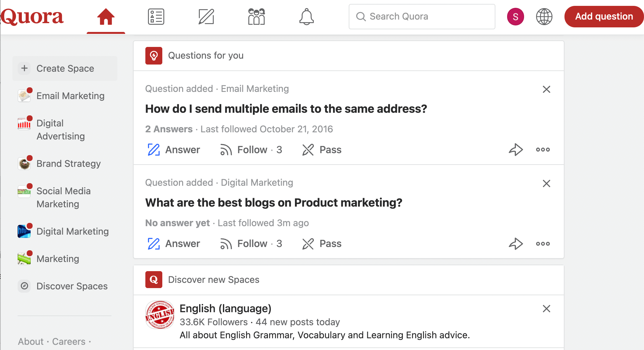This screenshot has height=350, width=644.
Task: Go to the Quora home feed tab
Action: pyautogui.click(x=106, y=17)
